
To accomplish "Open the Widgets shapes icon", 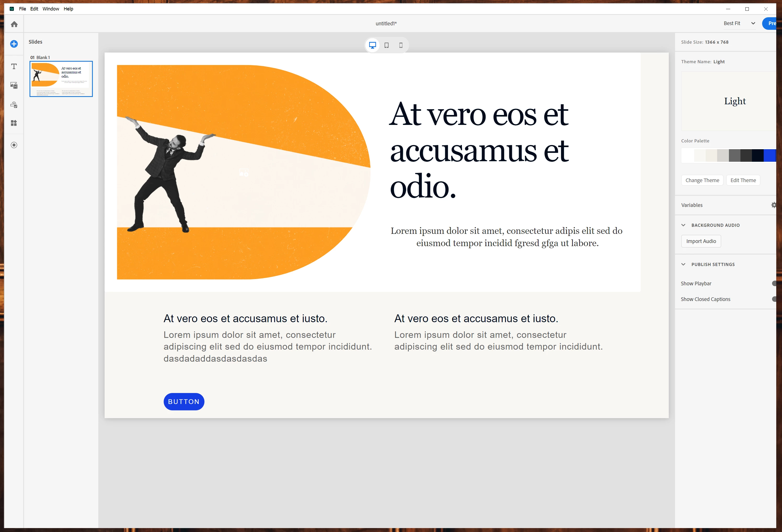I will coord(14,123).
